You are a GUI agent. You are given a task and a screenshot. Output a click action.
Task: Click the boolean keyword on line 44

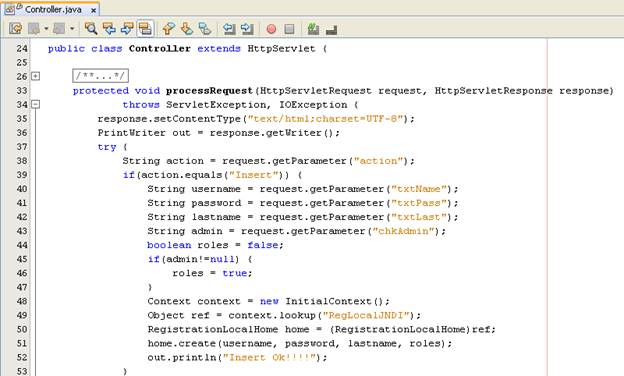[x=169, y=245]
